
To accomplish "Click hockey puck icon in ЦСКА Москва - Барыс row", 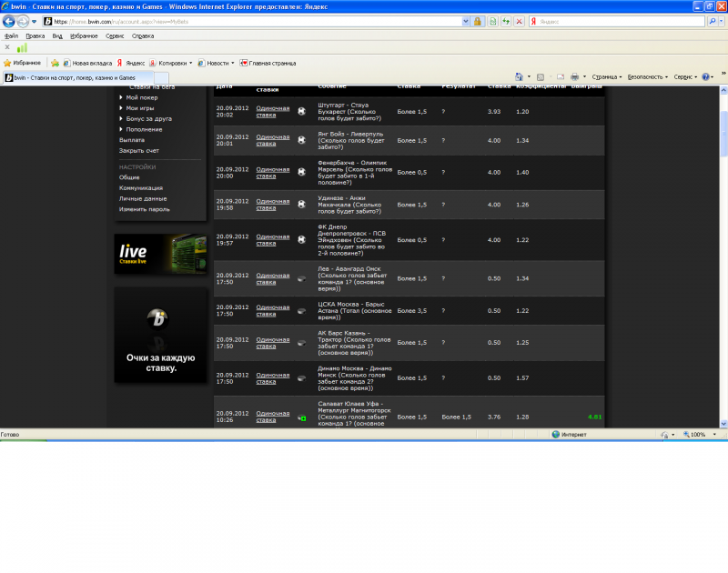I will click(x=301, y=311).
